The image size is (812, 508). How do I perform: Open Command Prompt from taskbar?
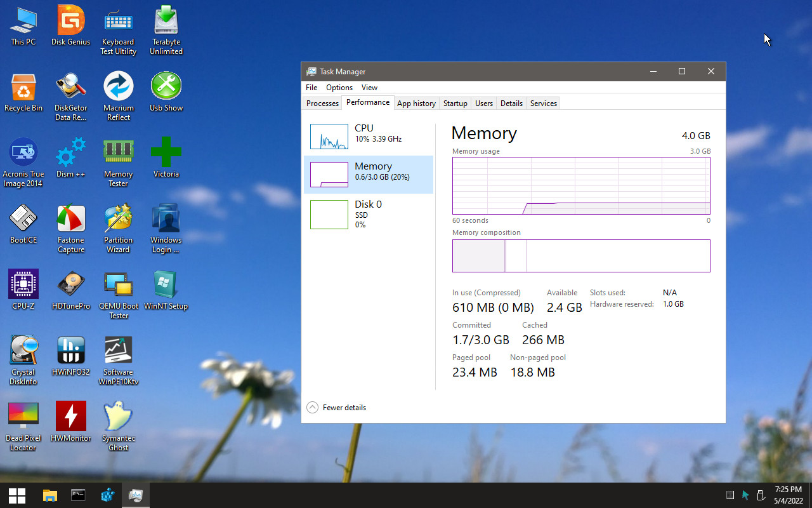78,495
